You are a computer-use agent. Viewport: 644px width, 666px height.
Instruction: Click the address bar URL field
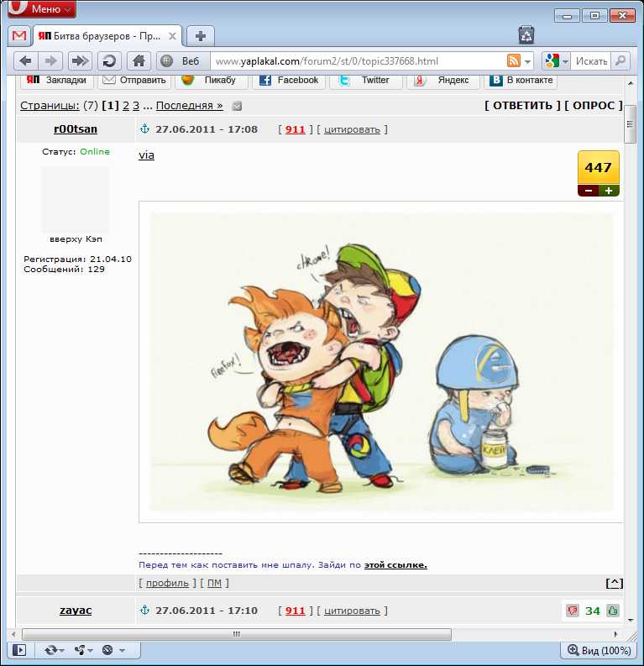point(357,61)
